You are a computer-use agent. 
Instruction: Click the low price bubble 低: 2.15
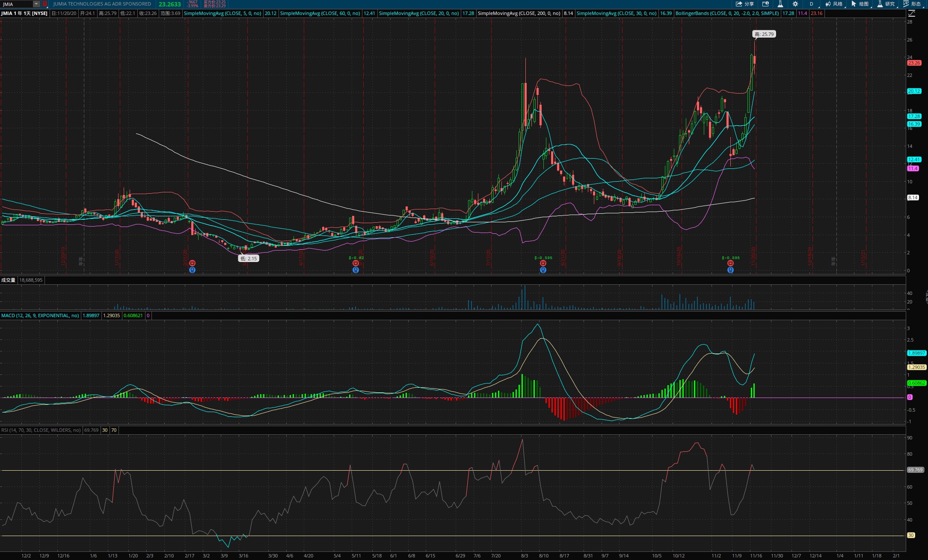coord(249,259)
